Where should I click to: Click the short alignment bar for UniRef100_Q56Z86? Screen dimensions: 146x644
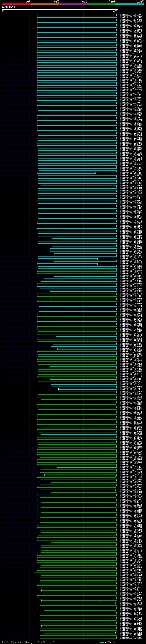pyautogui.click(x=67, y=173)
